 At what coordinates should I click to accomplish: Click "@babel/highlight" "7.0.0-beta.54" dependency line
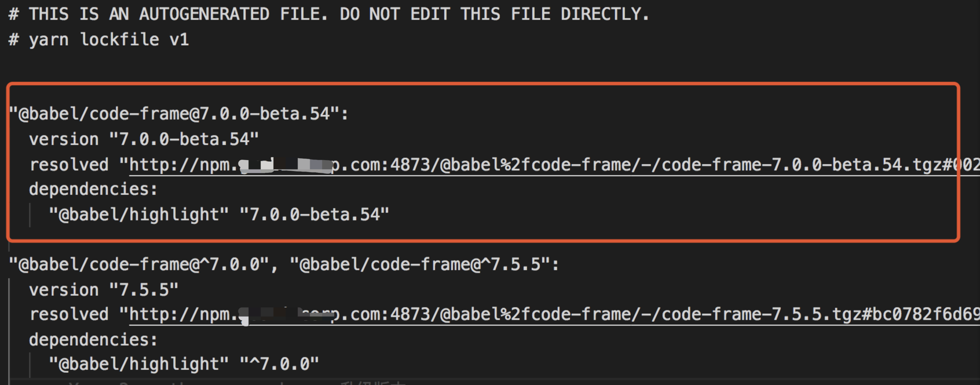pos(219,215)
